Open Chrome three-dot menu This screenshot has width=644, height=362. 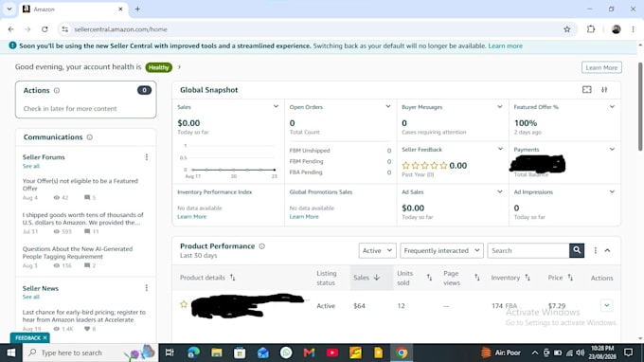pos(633,29)
